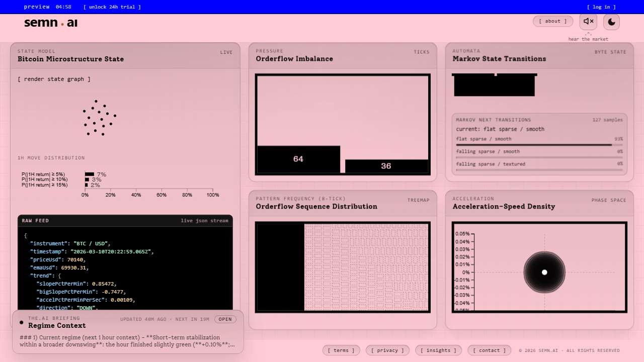Screen dimensions: 644x362
Task: Render the state graph
Action: tap(54, 79)
